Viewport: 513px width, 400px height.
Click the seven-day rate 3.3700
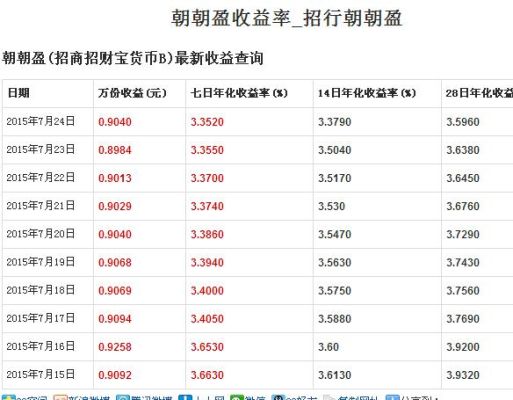click(207, 178)
